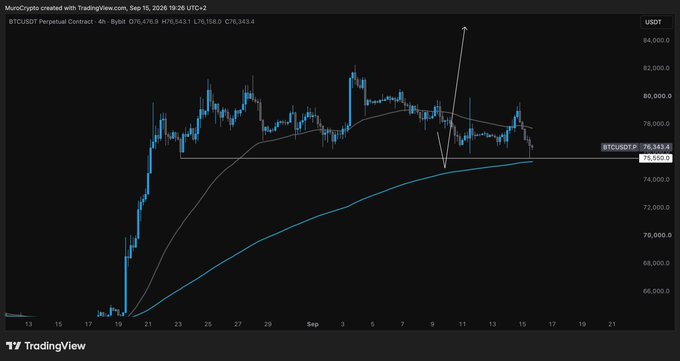Click date 19 left of Sep on time axis
Image resolution: width=680 pixels, height=361 pixels.
tap(118, 324)
